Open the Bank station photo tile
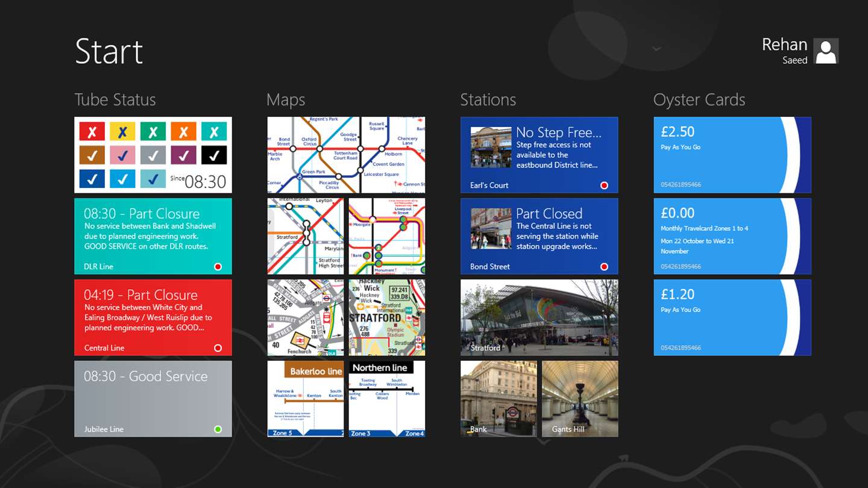The height and width of the screenshot is (488, 868). pyautogui.click(x=498, y=399)
